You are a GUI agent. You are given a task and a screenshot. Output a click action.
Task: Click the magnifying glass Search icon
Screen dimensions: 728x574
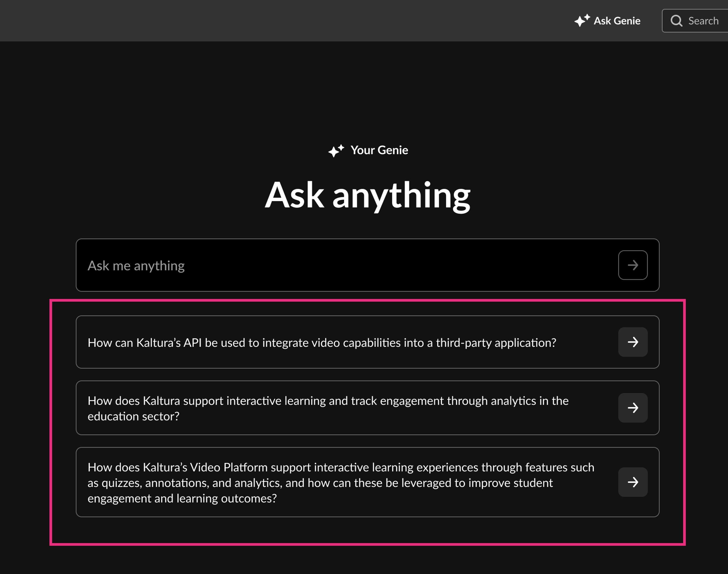tap(676, 21)
